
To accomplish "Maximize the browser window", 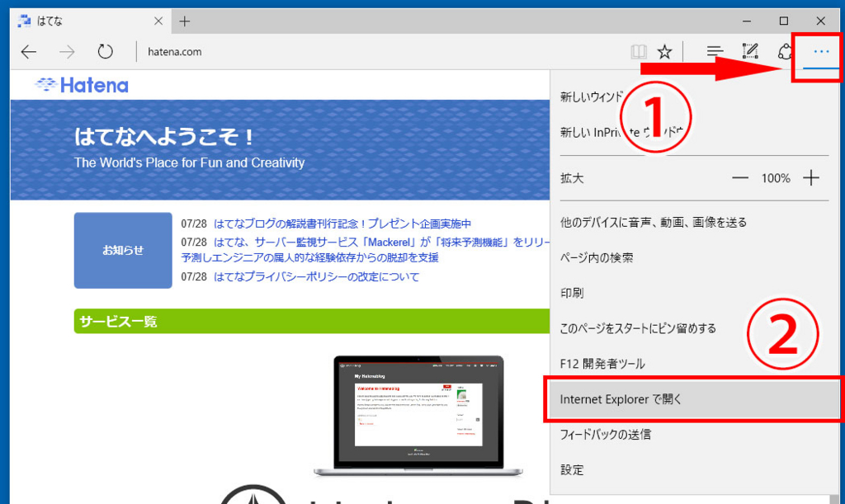I will (784, 21).
